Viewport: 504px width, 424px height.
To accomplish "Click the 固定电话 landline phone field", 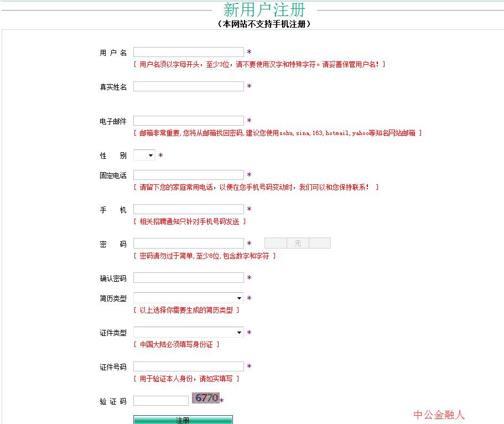I will [188, 175].
